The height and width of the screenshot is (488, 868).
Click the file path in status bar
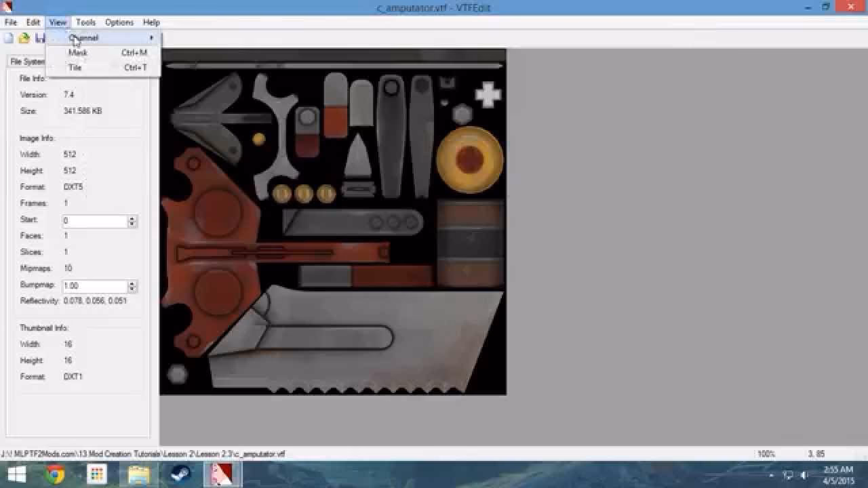tap(144, 454)
